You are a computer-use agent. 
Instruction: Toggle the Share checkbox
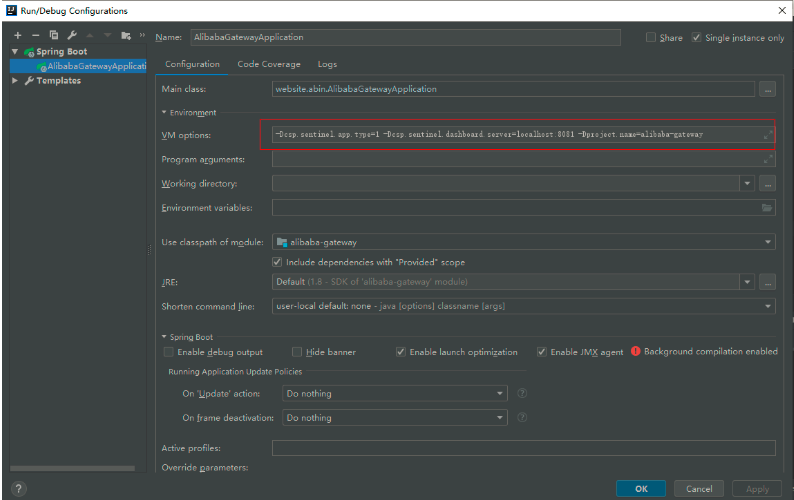pos(651,37)
